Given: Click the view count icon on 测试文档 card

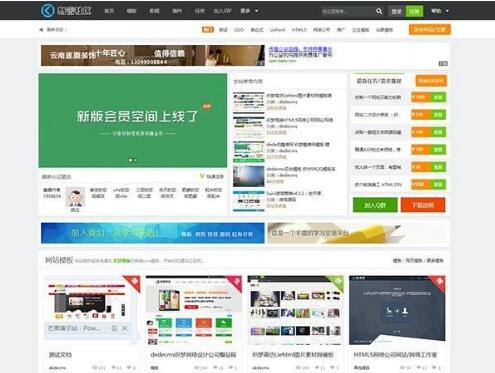Looking at the screenshot, I should pos(95,368).
